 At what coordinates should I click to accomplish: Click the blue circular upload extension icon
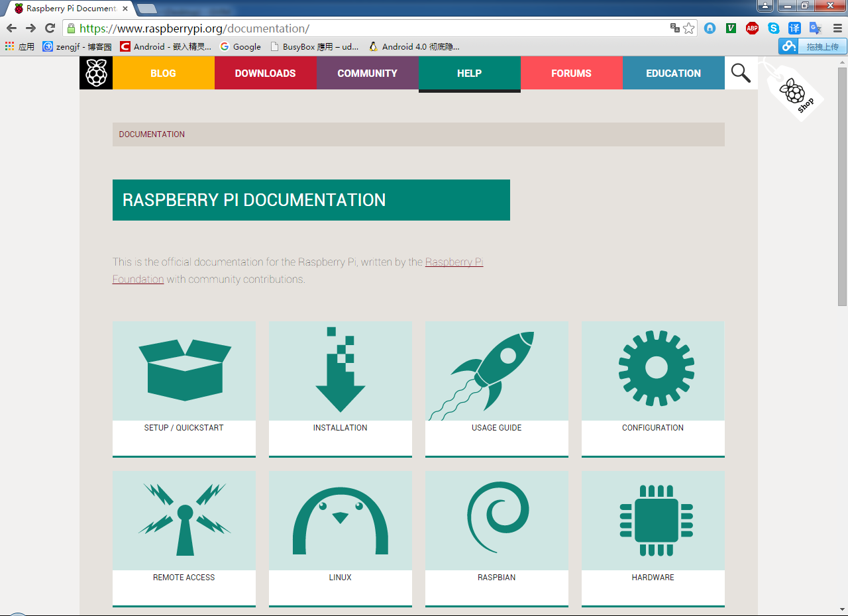[710, 28]
